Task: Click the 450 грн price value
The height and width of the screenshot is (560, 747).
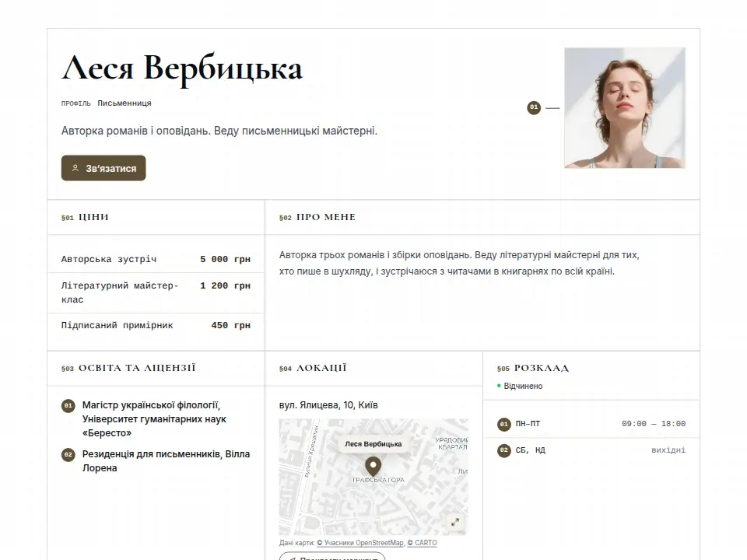Action: click(x=230, y=325)
